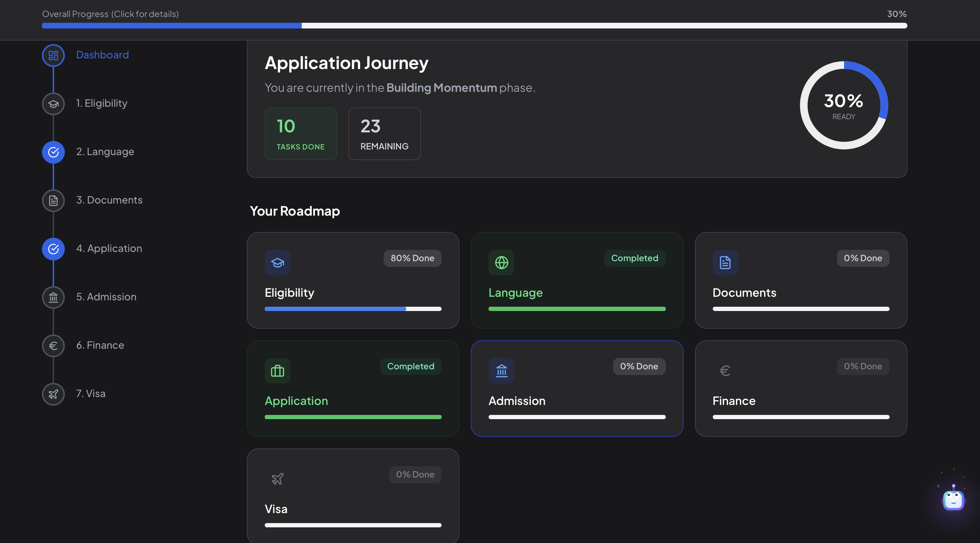Screen dimensions: 980x543
Task: Click the Dashboard grid icon in sidebar
Action: click(53, 56)
